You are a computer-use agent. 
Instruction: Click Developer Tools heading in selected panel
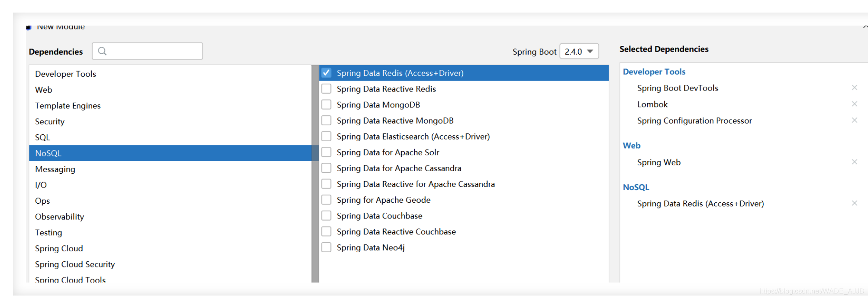654,72
